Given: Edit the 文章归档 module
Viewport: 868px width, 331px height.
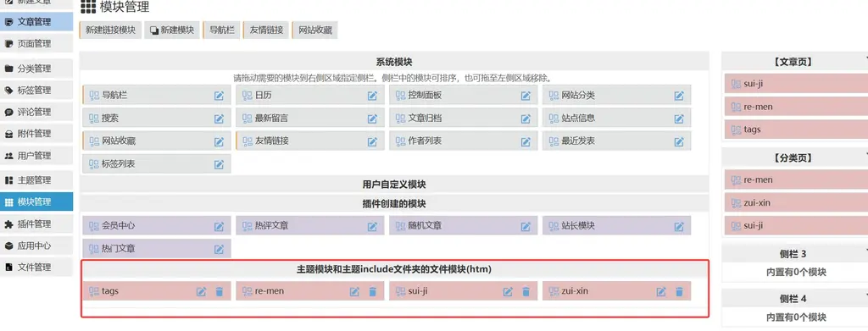Looking at the screenshot, I should [526, 119].
